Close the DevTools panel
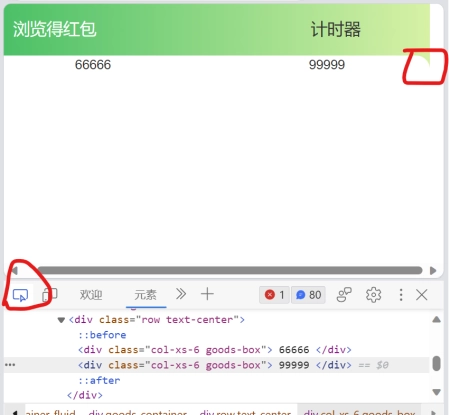Image resolution: width=450 pixels, height=415 pixels. pos(422,295)
